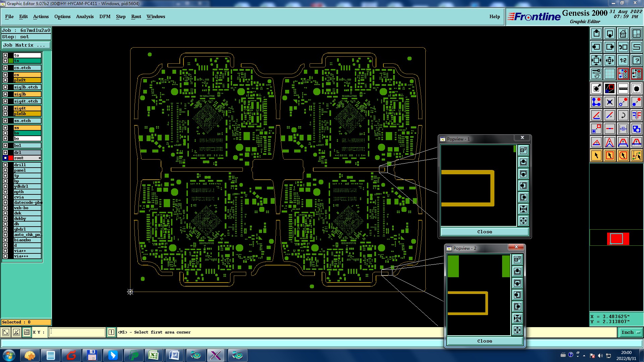Viewport: 644px width, 362px height.
Task: Click the red swatch beside rout layer
Action: coord(11,158)
